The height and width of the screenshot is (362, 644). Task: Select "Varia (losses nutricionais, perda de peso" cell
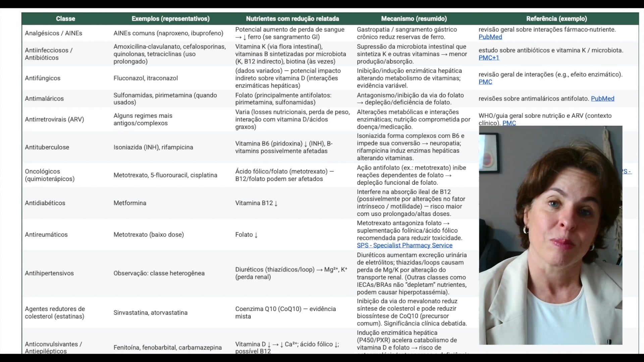[292, 119]
